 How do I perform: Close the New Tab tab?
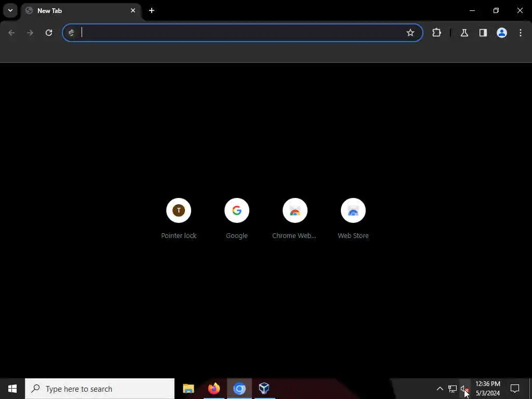pyautogui.click(x=133, y=10)
